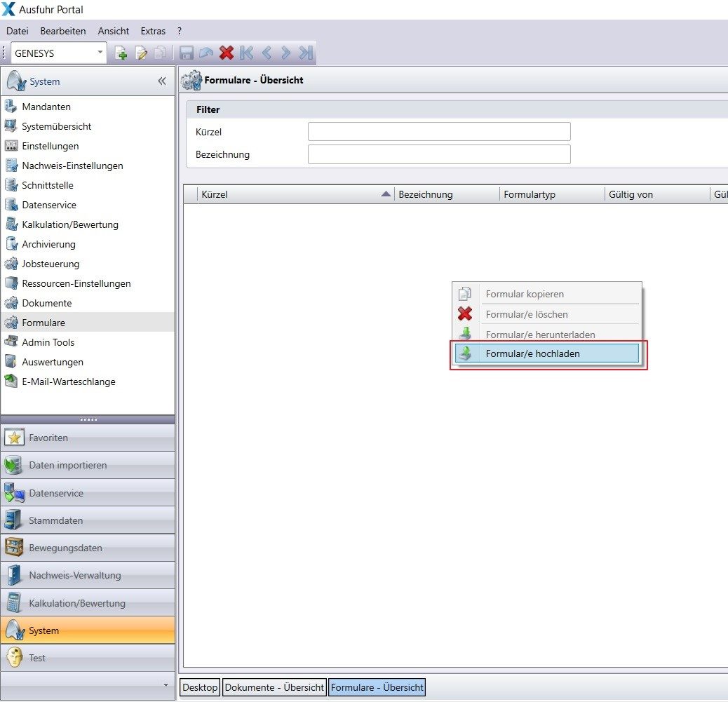Click the new record toolbar icon

click(x=121, y=53)
